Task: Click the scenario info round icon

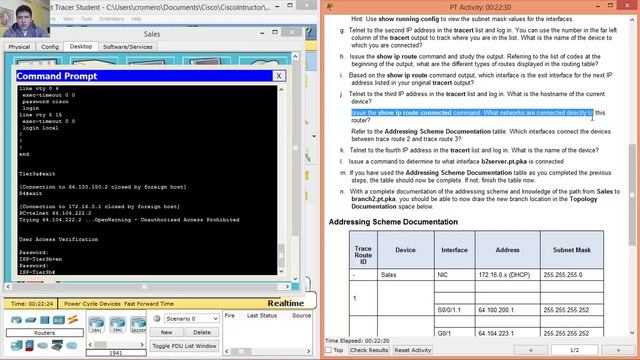Action: 157,318
